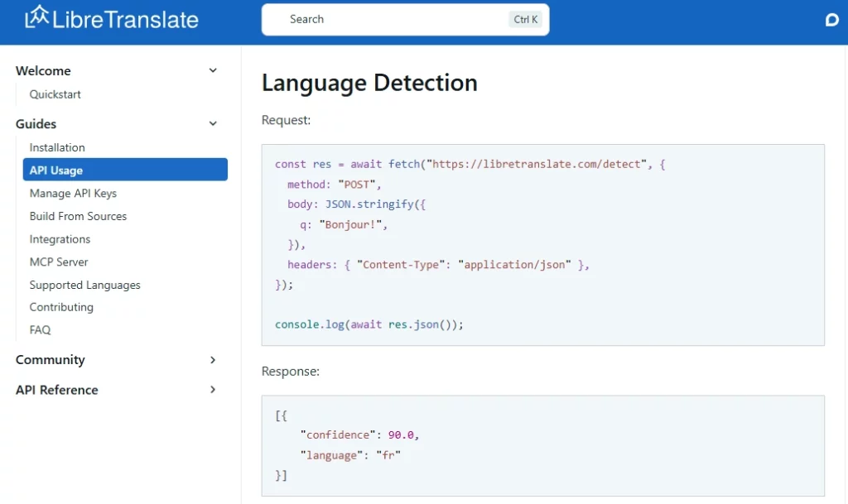Click the API Reference section heading
The image size is (848, 504).
click(57, 390)
